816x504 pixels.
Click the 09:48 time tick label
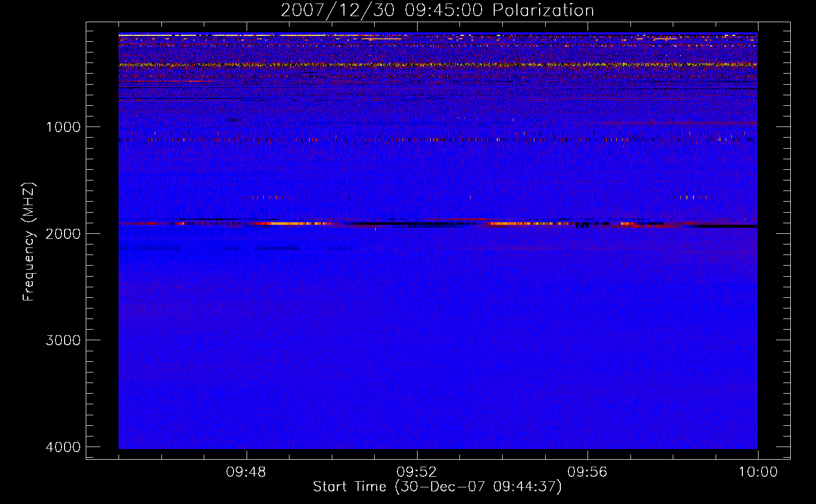point(246,472)
